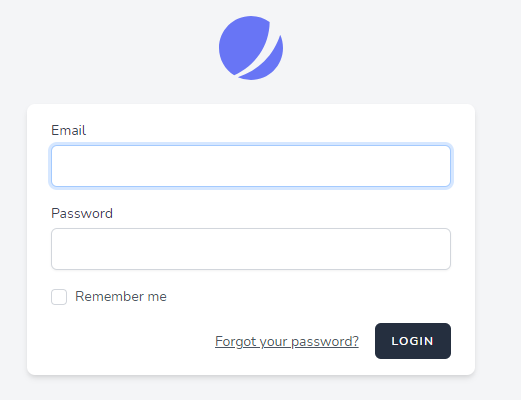Place cursor in the highlighted Email box
Viewport: 521px width, 400px height.
coord(251,166)
